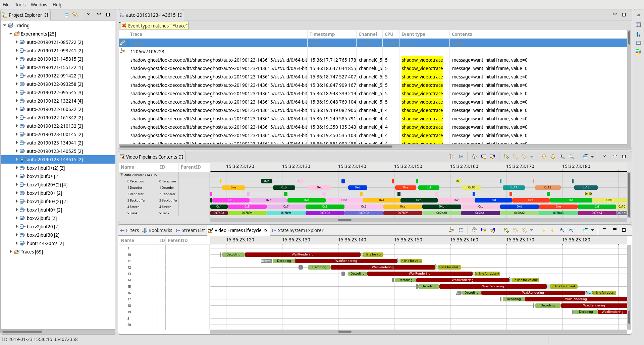Click the down arrow in Video Pipelines toolbar
Screen dimensions: 644x345
coord(553,157)
